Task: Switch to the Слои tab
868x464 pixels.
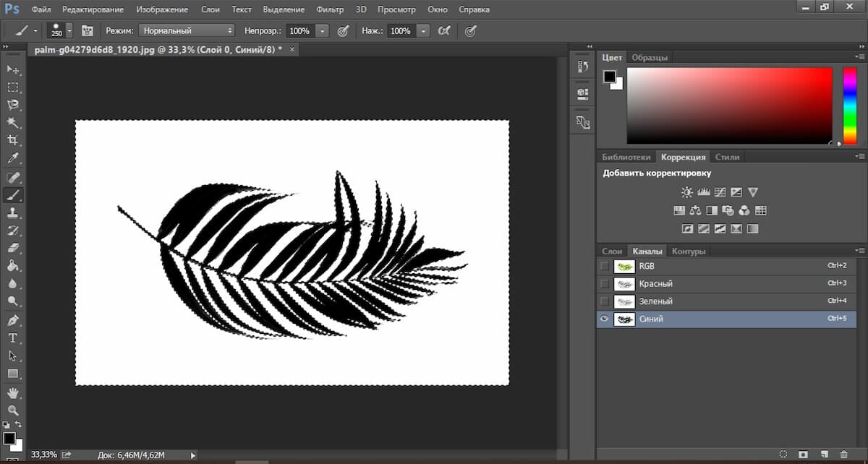Action: [612, 251]
